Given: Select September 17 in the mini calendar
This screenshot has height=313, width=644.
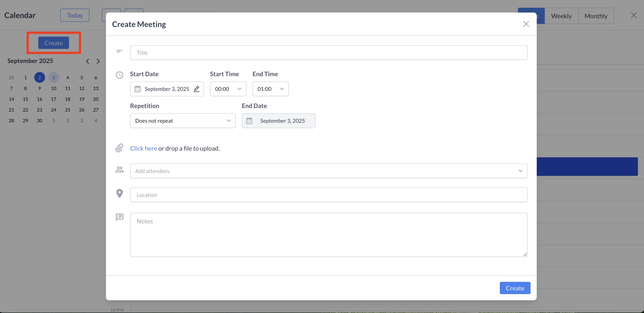Looking at the screenshot, I should click(53, 99).
